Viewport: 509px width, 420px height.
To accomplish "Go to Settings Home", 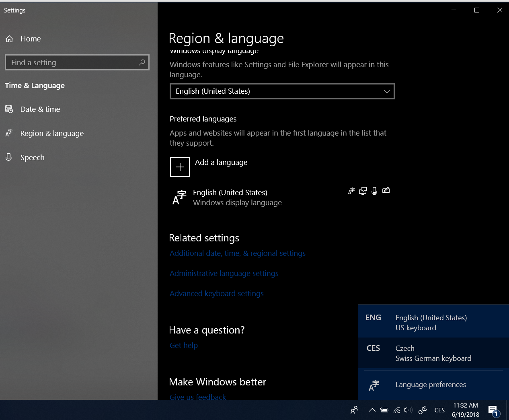I will [x=23, y=39].
